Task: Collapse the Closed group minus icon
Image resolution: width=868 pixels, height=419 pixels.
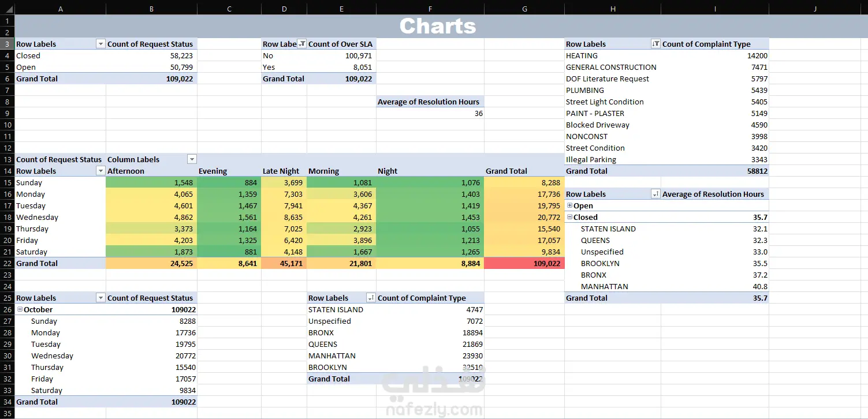Action: [569, 217]
